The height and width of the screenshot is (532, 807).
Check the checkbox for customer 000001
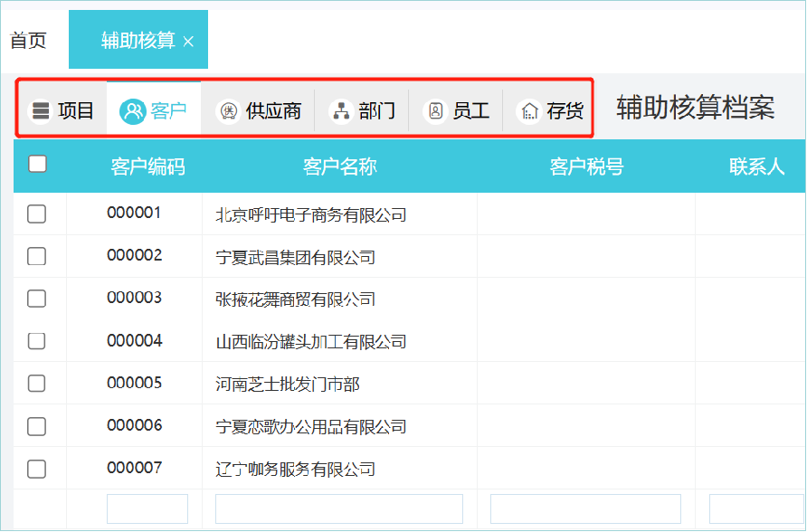click(x=36, y=214)
